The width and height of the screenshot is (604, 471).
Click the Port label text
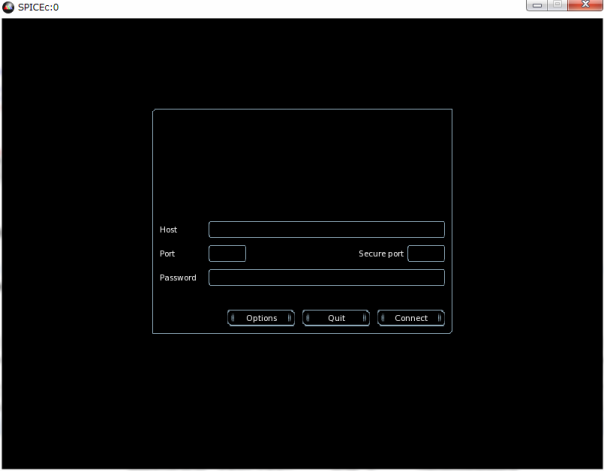click(167, 254)
